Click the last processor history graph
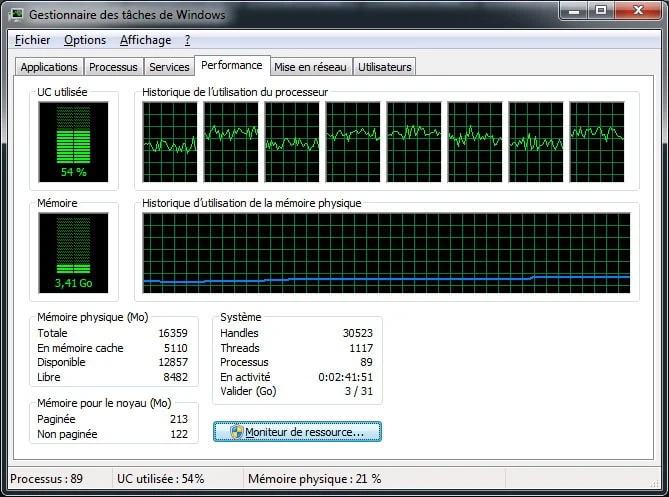This screenshot has width=669, height=497. pos(597,141)
